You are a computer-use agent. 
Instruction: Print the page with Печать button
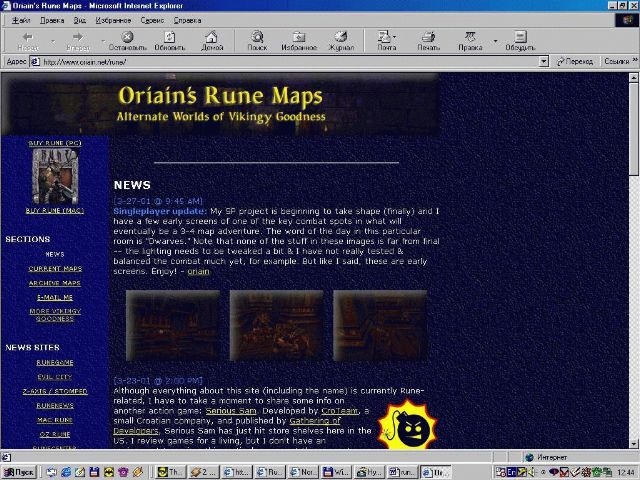[429, 41]
